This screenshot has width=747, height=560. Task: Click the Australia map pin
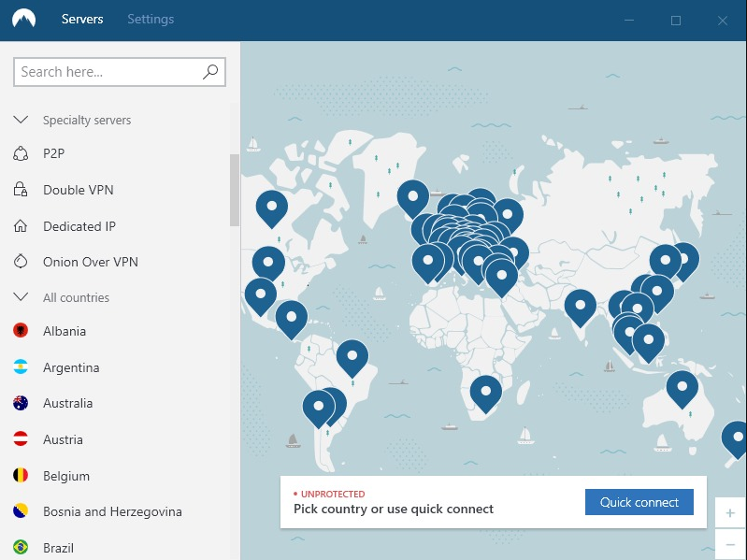coord(682,389)
